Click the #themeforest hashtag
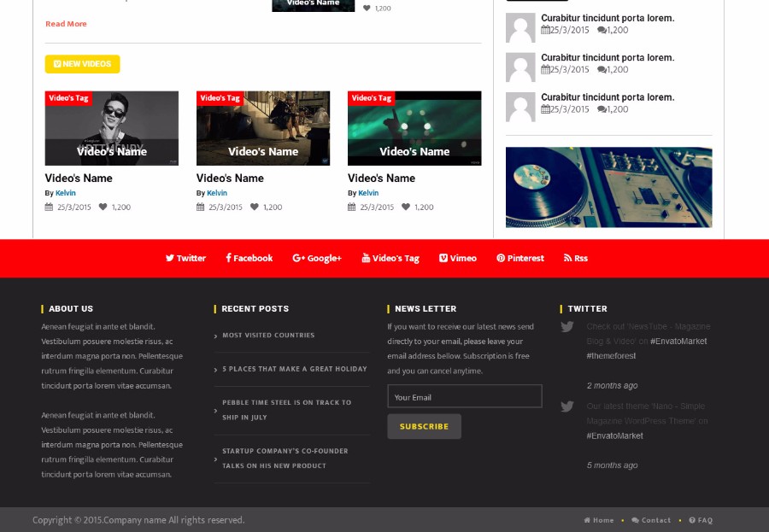 [611, 356]
